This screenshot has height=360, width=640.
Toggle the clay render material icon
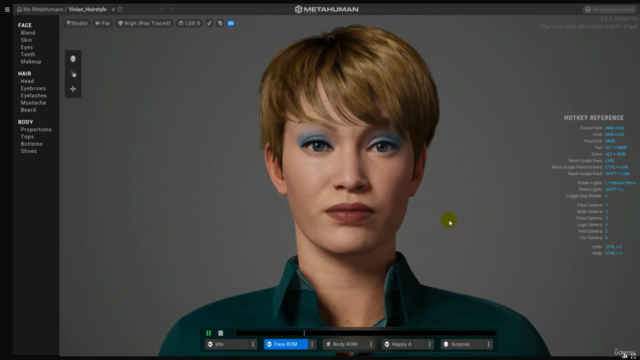pyautogui.click(x=209, y=23)
